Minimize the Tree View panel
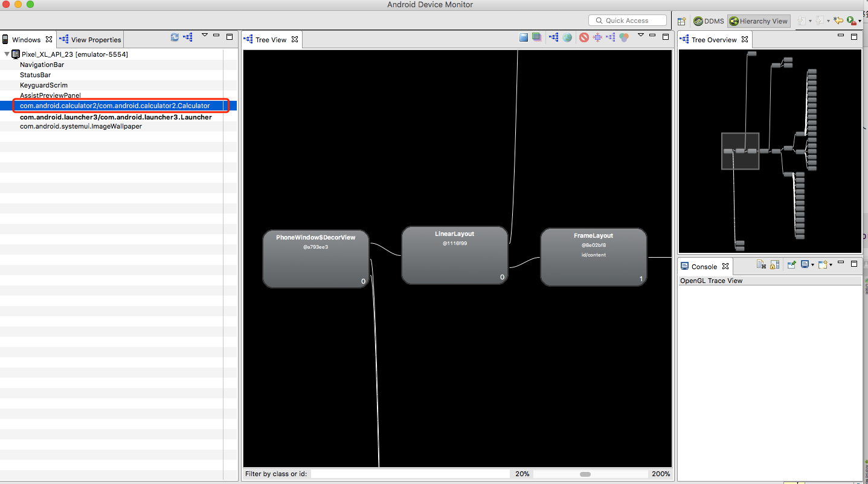 click(x=652, y=36)
